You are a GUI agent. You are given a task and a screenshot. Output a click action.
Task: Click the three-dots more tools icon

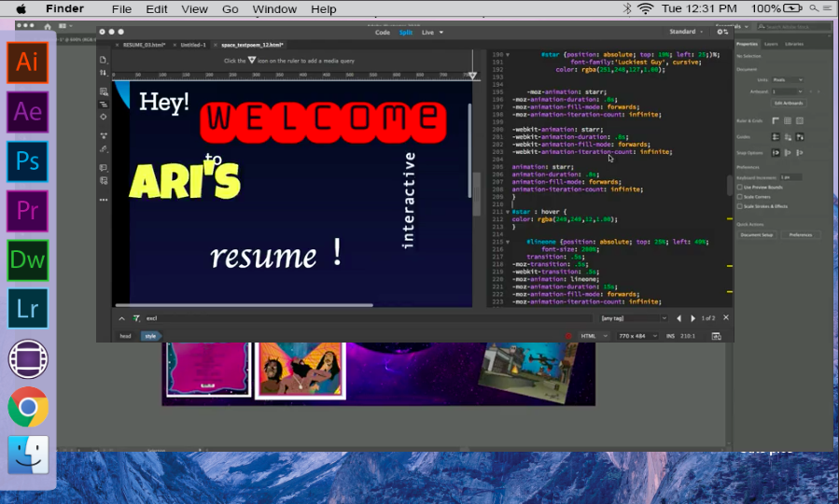(104, 199)
